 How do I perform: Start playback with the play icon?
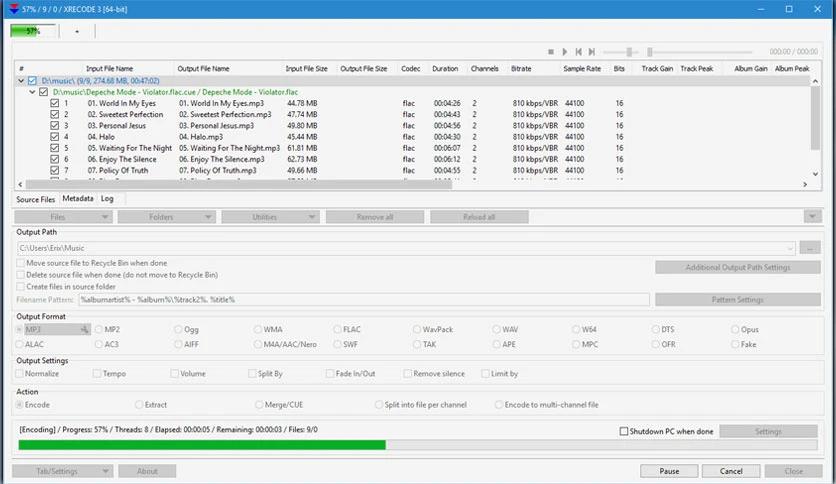coord(565,52)
